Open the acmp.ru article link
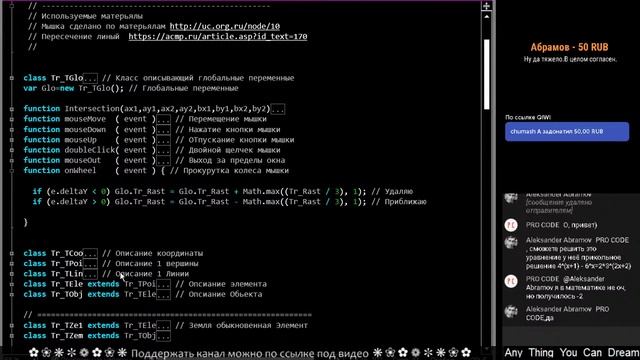The width and height of the screenshot is (640, 360). coord(218,36)
